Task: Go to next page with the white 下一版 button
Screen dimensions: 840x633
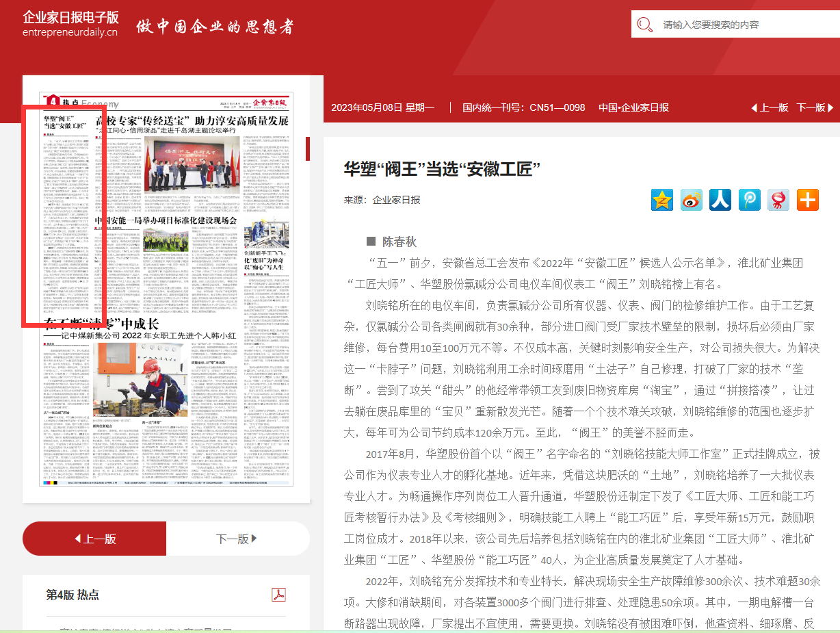Action: [x=237, y=539]
